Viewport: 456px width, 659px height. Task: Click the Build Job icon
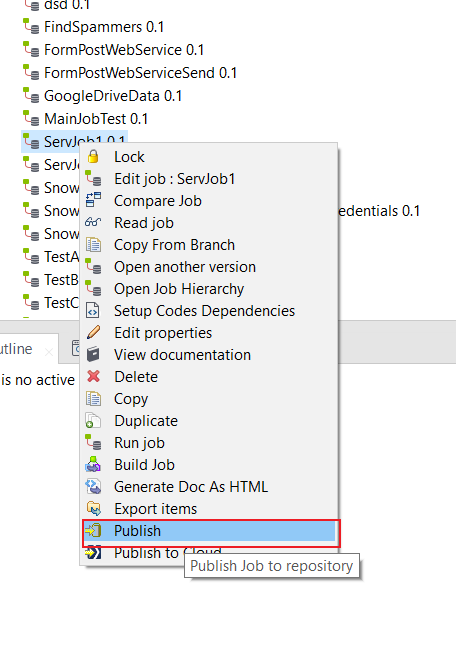point(93,464)
